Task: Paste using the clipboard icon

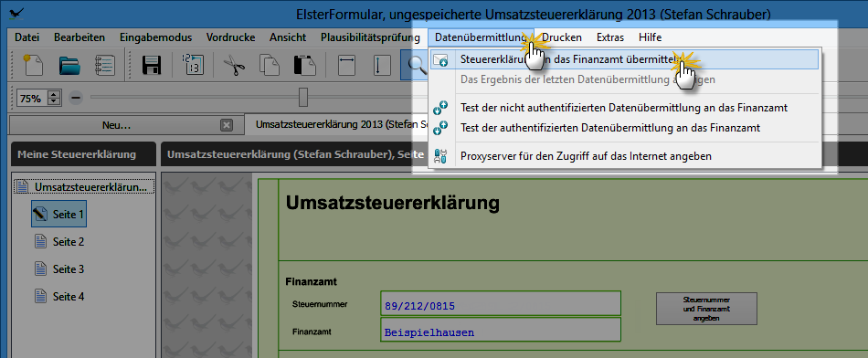Action: point(304,65)
